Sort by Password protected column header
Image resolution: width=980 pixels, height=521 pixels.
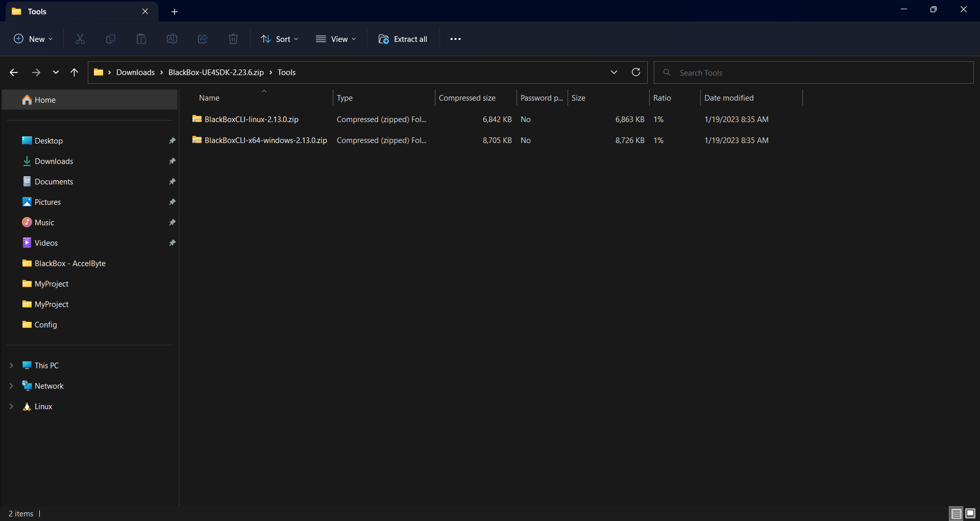[542, 98]
